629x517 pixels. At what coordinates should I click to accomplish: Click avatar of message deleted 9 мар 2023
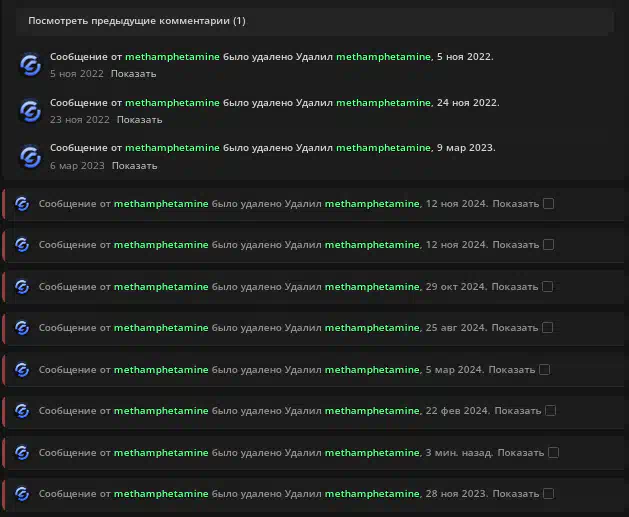[30, 157]
